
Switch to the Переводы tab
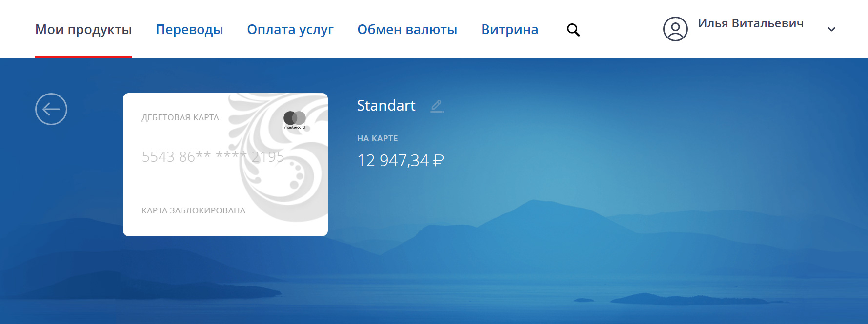click(x=189, y=30)
